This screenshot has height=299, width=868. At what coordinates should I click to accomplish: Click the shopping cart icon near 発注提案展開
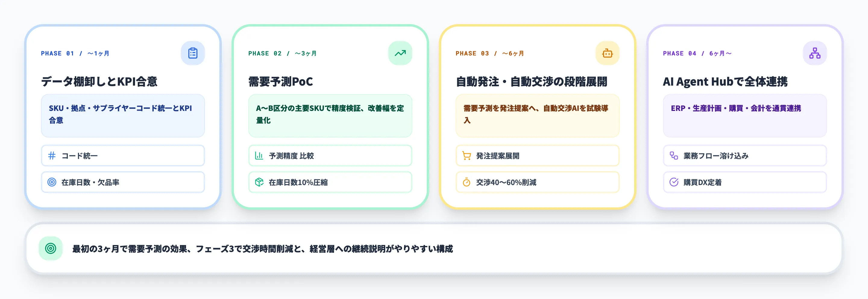pos(466,156)
